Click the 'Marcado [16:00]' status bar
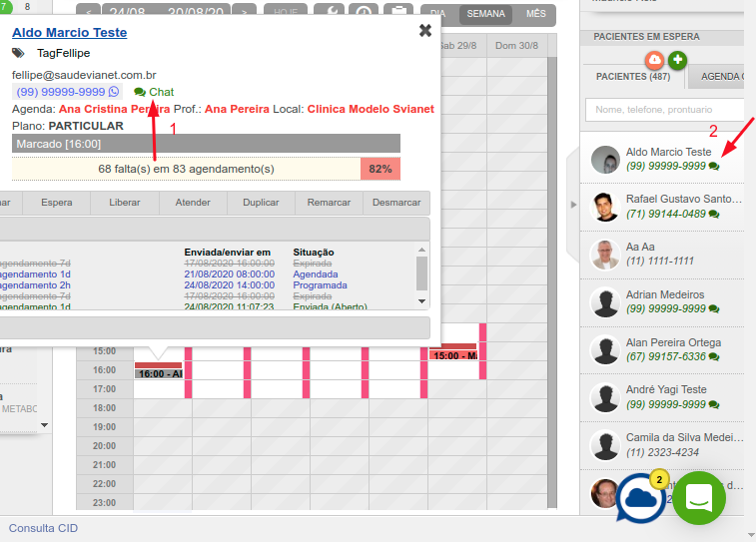Screen dimensions: 756x542 click(x=206, y=144)
